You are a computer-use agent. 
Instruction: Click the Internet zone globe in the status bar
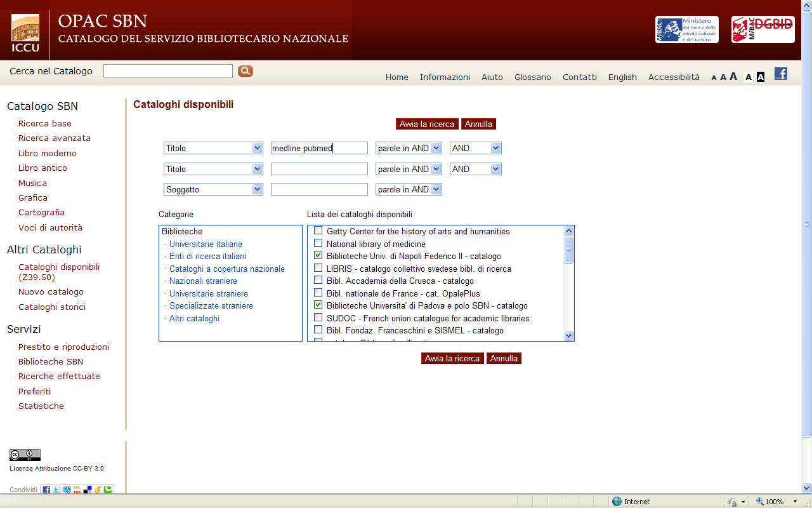pos(617,501)
